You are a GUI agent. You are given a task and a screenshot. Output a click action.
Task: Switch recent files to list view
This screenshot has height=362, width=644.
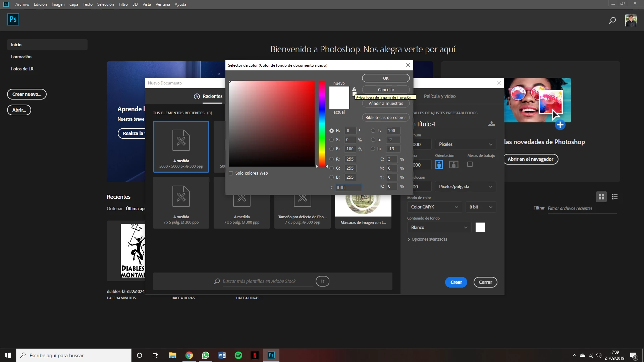614,197
